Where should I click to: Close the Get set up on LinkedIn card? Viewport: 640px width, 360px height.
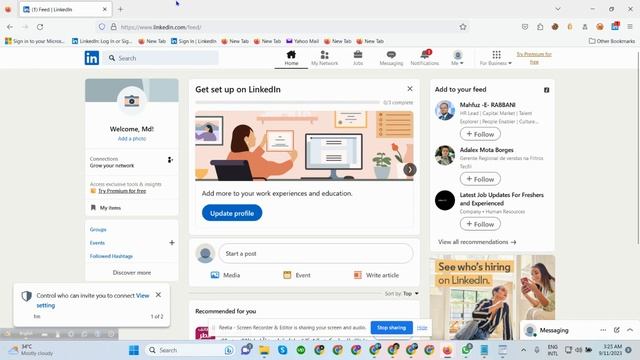[x=410, y=89]
